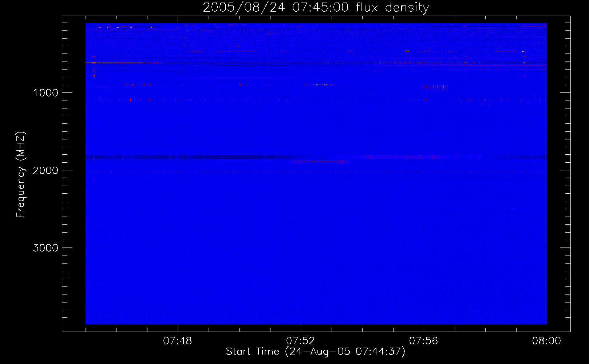
Task: Click the dark band just above 2000 MHz
Action: (218, 157)
